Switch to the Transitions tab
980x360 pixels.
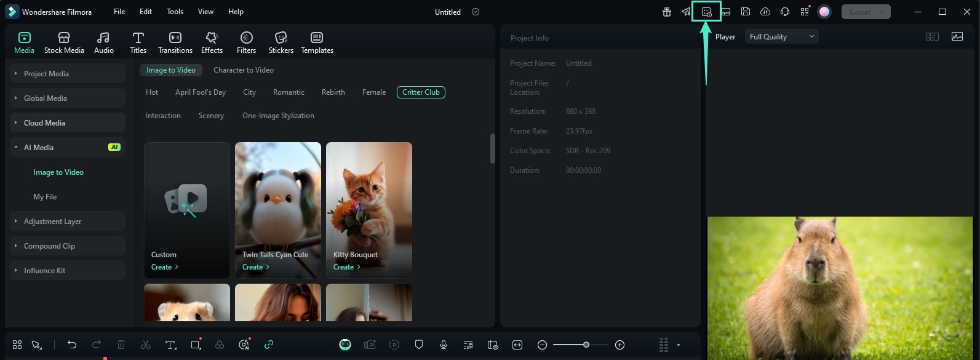(175, 42)
